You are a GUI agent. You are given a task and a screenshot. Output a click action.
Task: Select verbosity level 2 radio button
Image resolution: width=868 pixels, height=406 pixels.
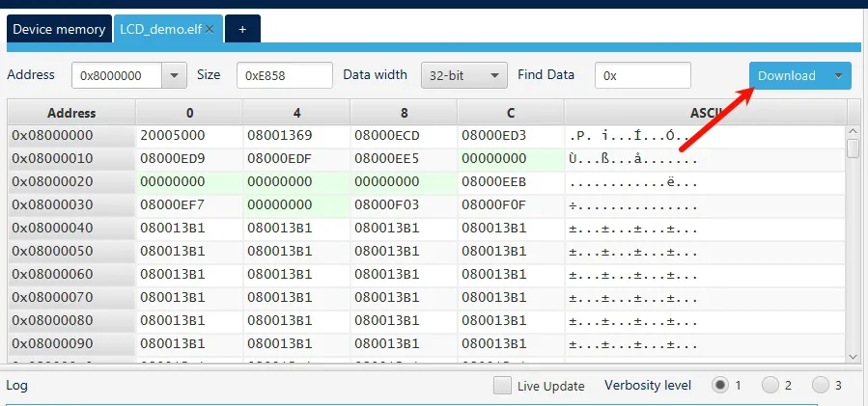point(770,385)
